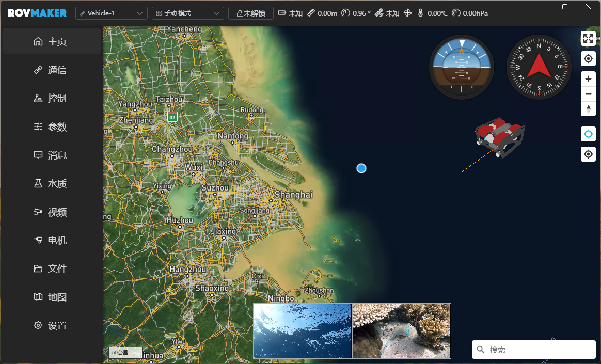
Task: Reset map bearing to north
Action: (x=588, y=108)
